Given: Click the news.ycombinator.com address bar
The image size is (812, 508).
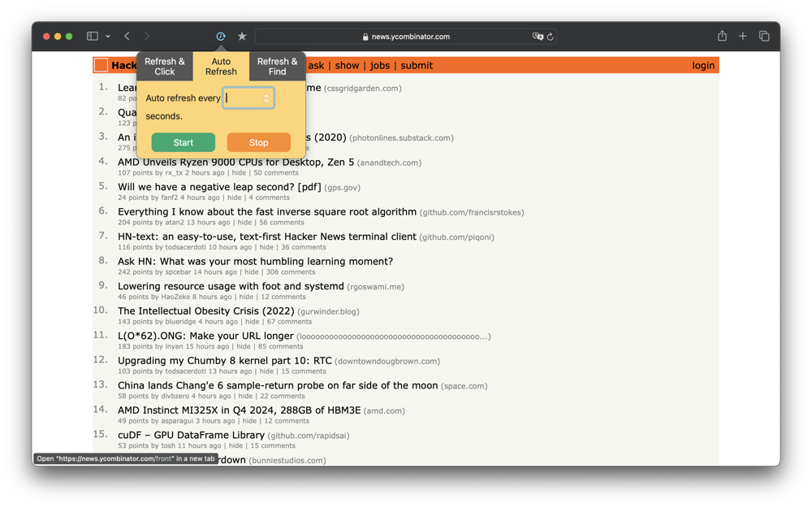Looking at the screenshot, I should point(406,37).
